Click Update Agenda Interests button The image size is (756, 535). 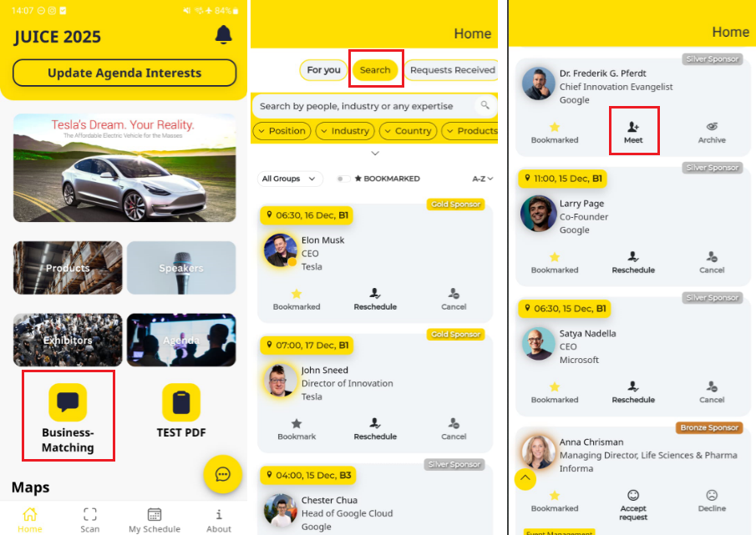click(124, 73)
